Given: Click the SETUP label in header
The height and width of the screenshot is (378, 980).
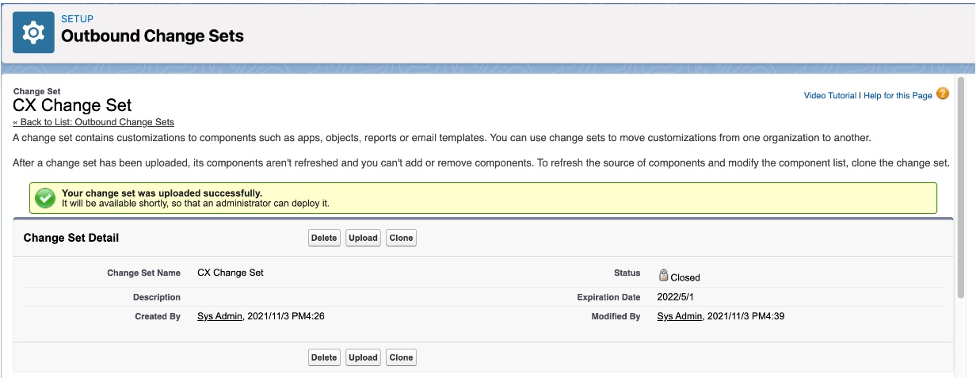Looking at the screenshot, I should pyautogui.click(x=77, y=19).
